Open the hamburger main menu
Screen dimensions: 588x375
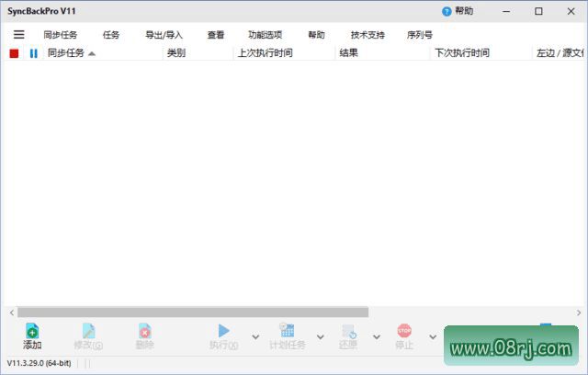(x=18, y=35)
